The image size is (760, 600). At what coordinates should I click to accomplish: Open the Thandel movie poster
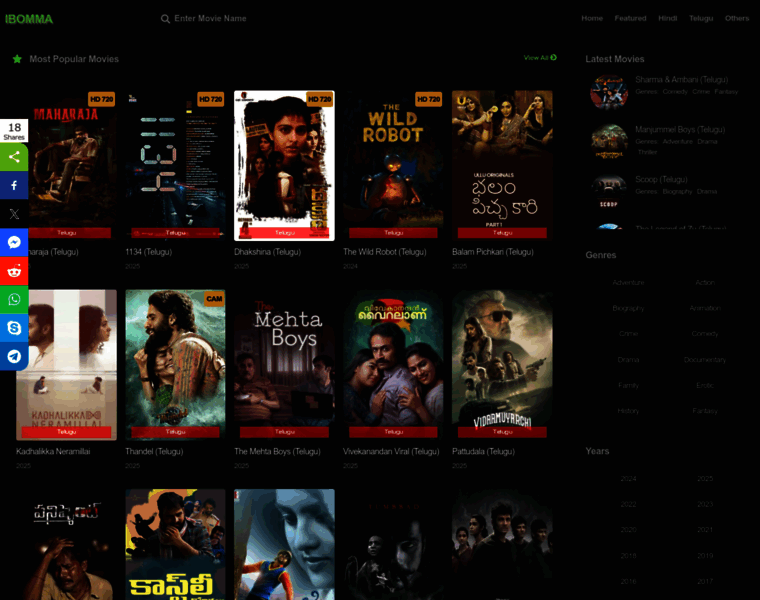tap(175, 365)
